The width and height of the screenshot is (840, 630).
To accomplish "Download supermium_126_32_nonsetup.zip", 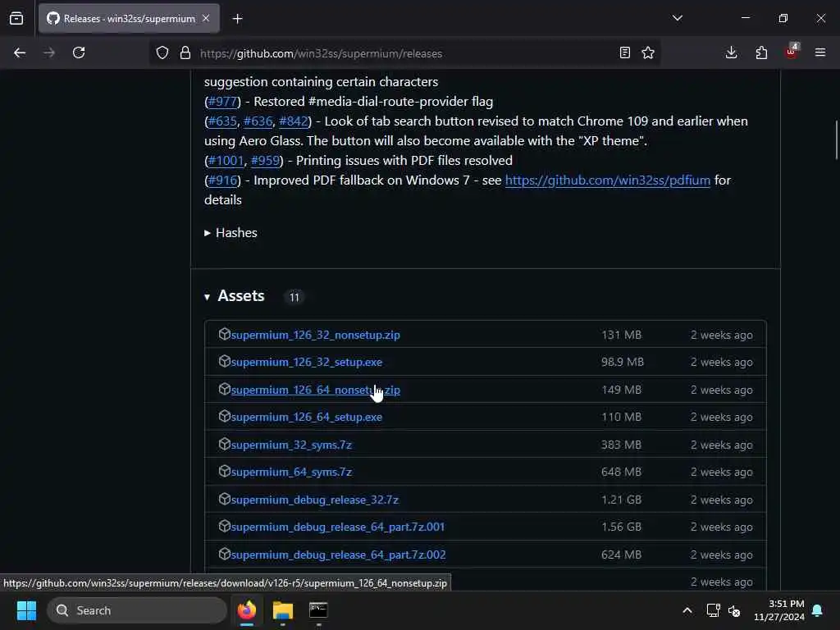I will click(x=316, y=335).
